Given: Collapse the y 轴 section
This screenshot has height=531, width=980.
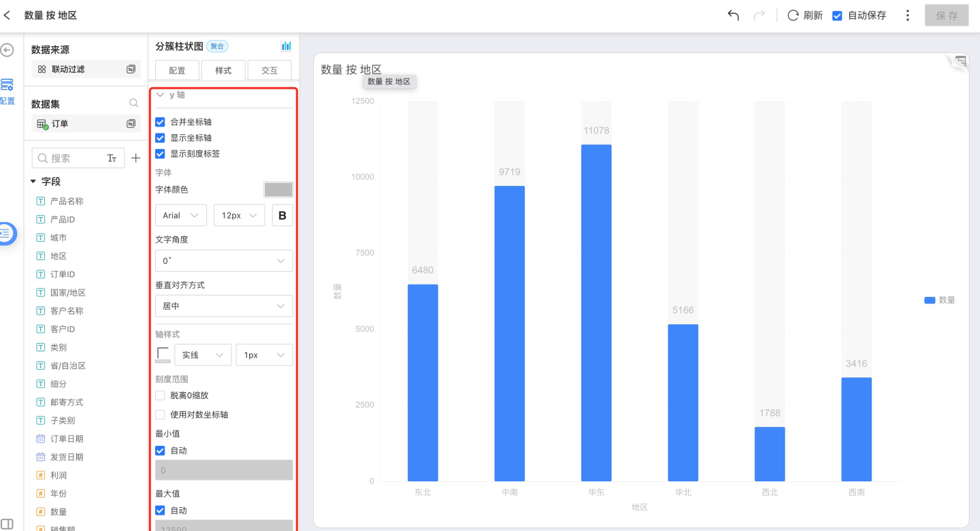Looking at the screenshot, I should (x=161, y=95).
